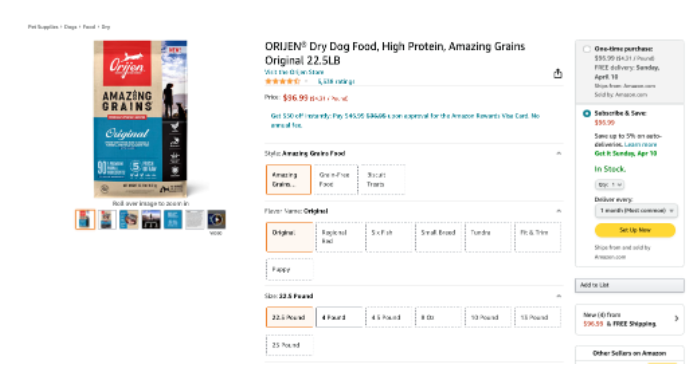Screen dimensions: 696x374
Task: Open the star rating popover arrow
Action: (306, 81)
